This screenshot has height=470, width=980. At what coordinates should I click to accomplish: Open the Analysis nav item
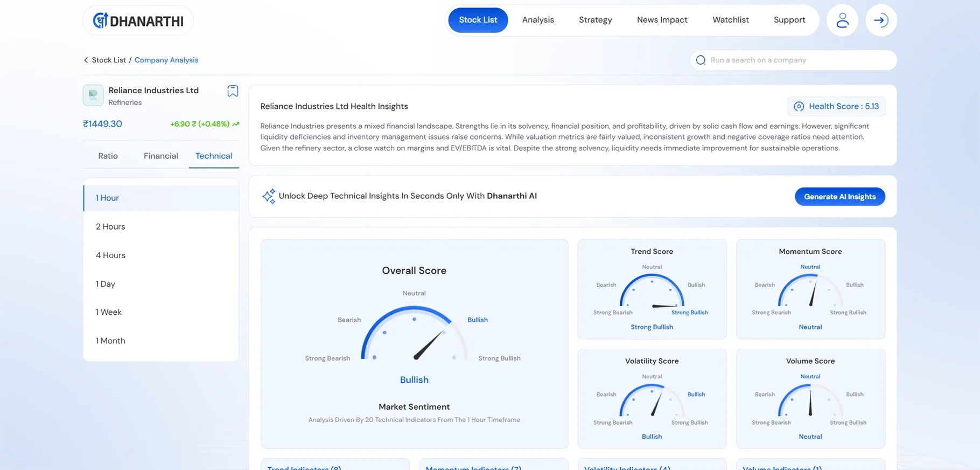538,20
